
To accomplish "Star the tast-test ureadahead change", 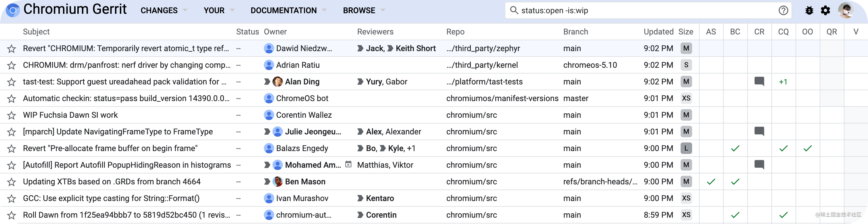I will (11, 82).
